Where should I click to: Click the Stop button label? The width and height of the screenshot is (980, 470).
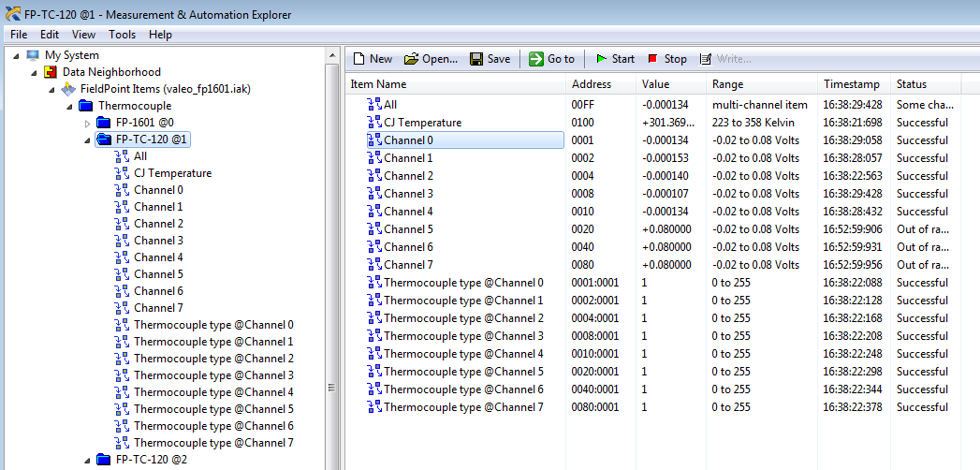coord(675,59)
